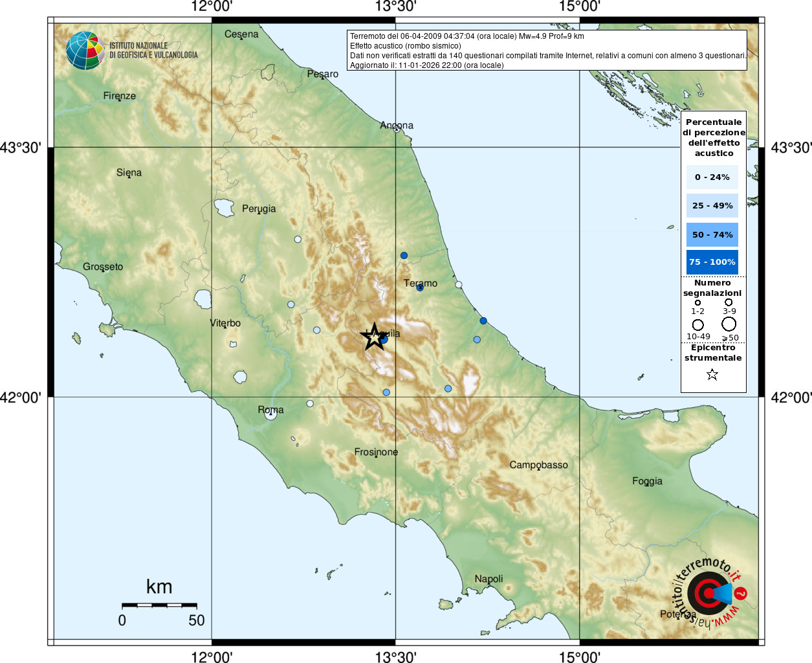Click the Firenze city label
This screenshot has height=663, width=812.
point(120,96)
